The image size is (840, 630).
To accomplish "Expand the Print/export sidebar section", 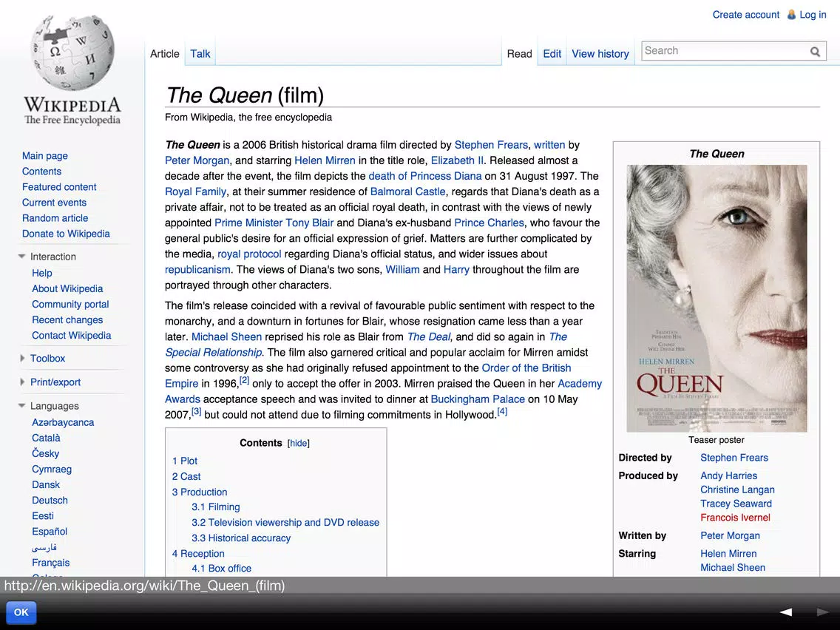I will (x=22, y=382).
